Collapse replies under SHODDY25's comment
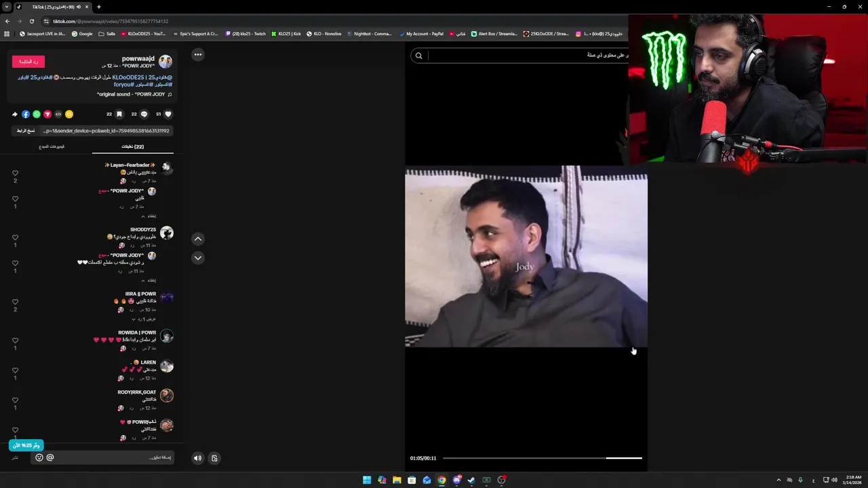Viewport: 868px width, 488px height. [x=149, y=281]
